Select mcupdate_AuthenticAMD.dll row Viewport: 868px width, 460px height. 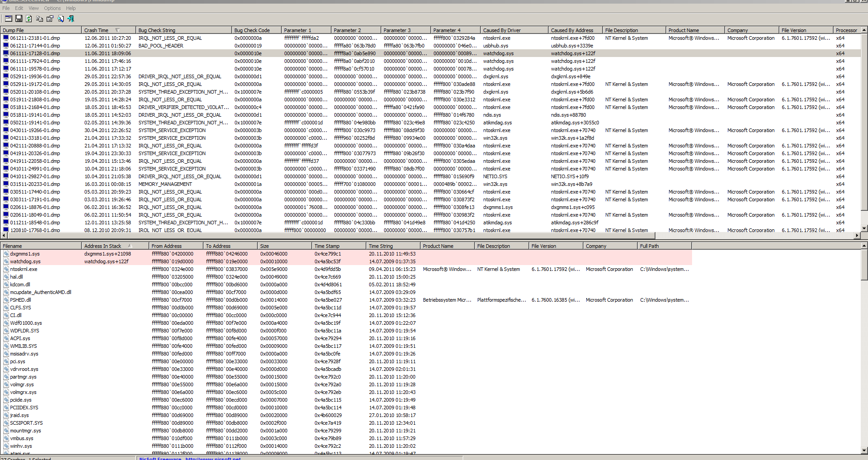41,292
